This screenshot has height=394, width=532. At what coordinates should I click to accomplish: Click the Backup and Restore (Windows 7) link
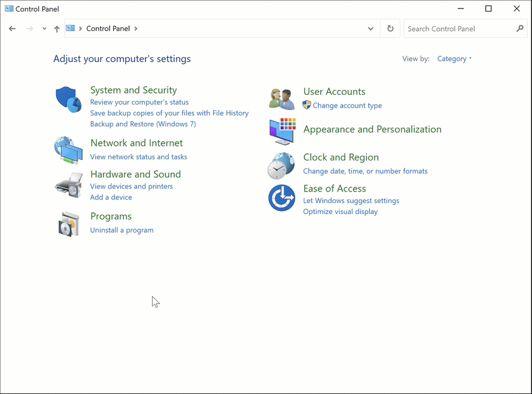[142, 124]
